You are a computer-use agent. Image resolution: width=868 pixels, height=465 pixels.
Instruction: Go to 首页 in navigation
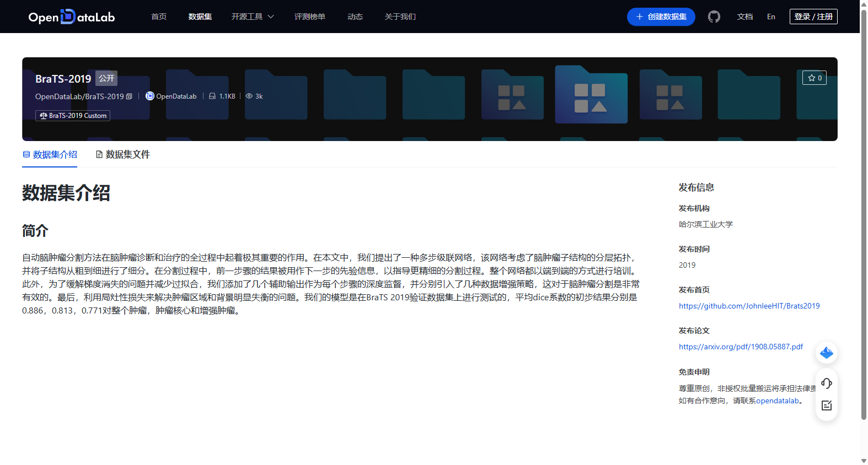pyautogui.click(x=159, y=17)
